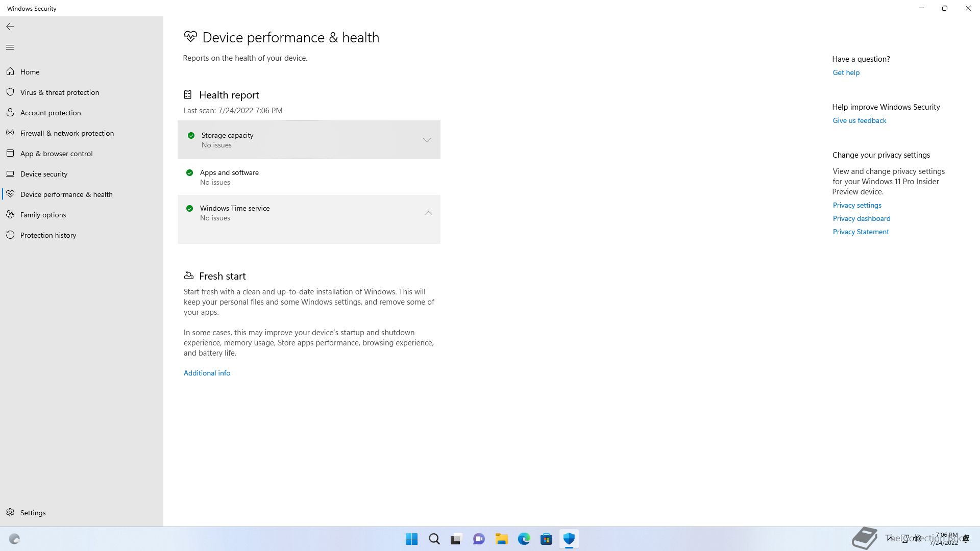Click the Device performance heart icon in sidebar
980x551 pixels.
pyautogui.click(x=10, y=194)
